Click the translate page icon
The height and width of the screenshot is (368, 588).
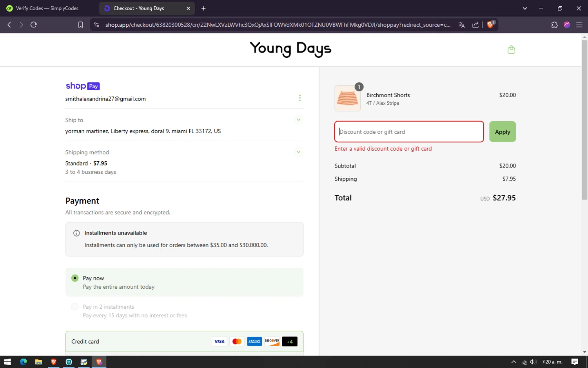(x=461, y=25)
